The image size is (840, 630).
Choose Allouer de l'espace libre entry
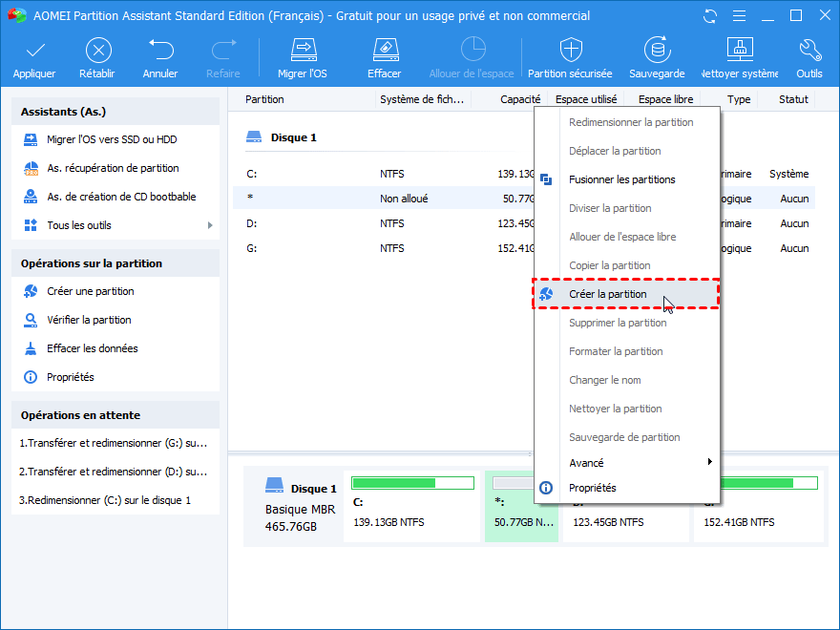627,237
